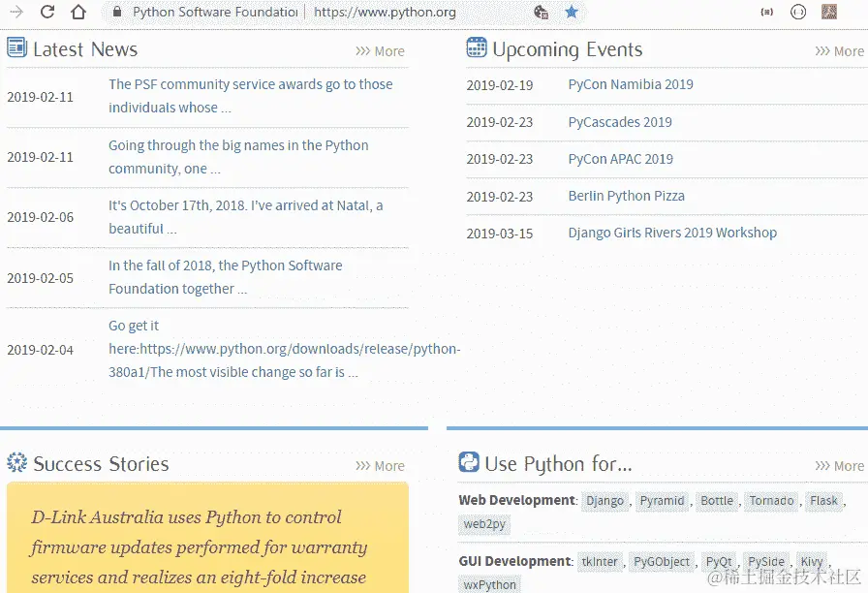This screenshot has width=868, height=593.
Task: Click the Bottle tag
Action: coord(717,501)
